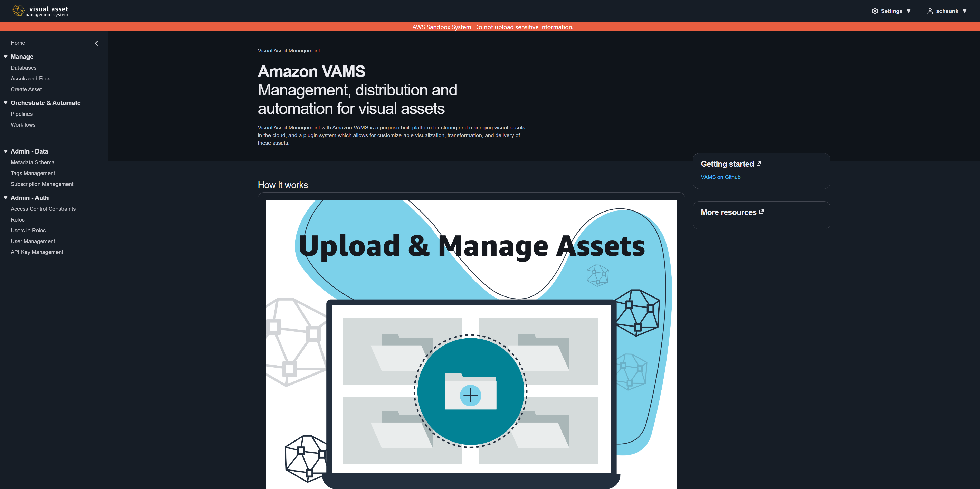Open User Management page
Image resolution: width=980 pixels, height=489 pixels.
[33, 242]
